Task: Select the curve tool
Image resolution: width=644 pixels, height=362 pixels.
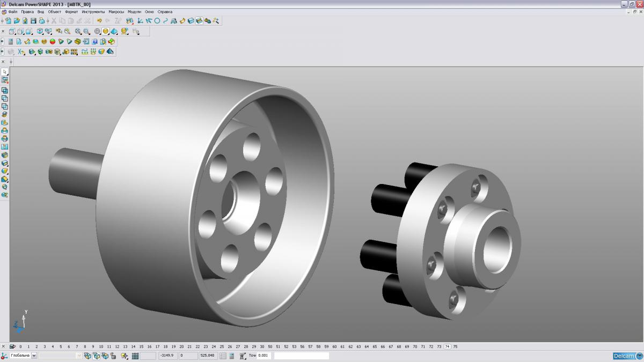Action: pyautogui.click(x=165, y=20)
